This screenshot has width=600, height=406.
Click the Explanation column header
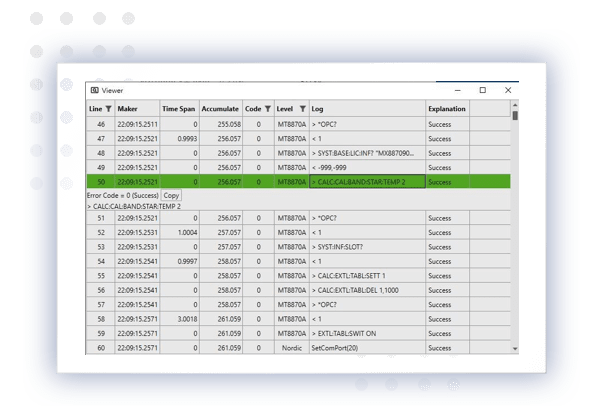tap(446, 108)
